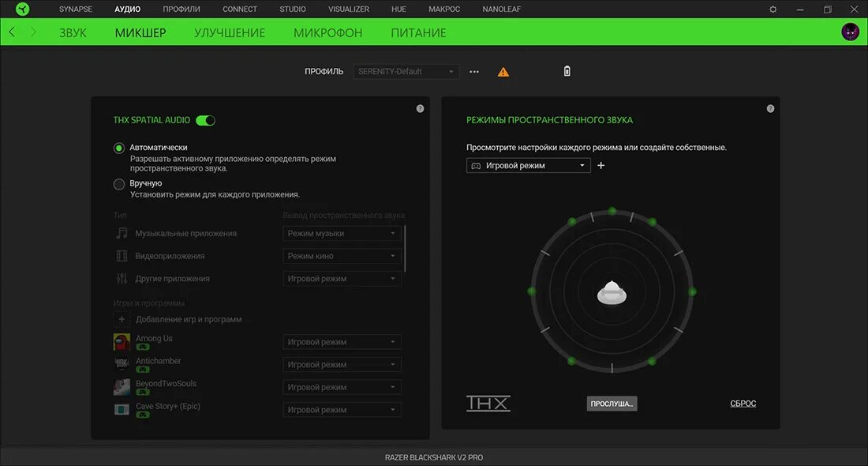Viewport: 868px width, 466px height.
Task: Click RAZER BLACKSHARK V2 PRO device label
Action: 434,457
